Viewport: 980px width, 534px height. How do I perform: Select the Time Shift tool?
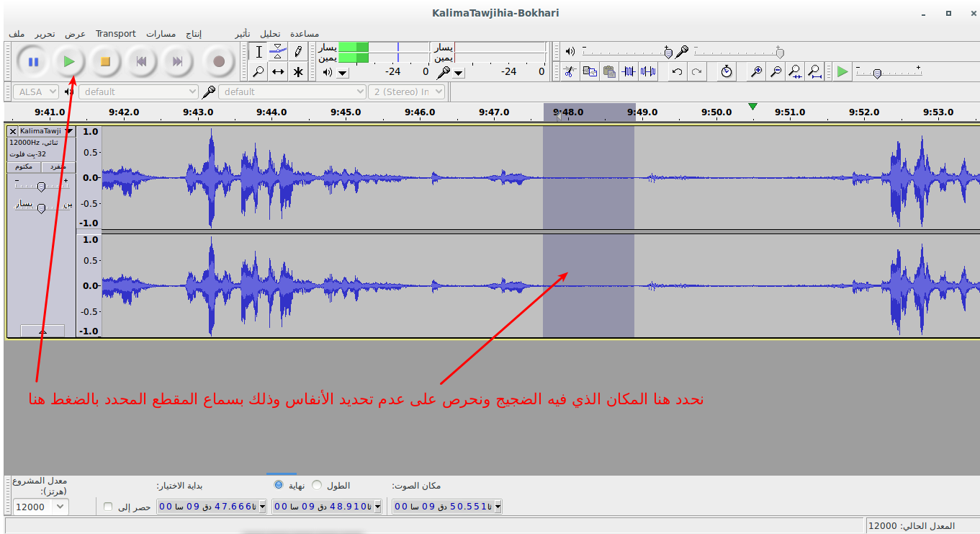pyautogui.click(x=279, y=71)
